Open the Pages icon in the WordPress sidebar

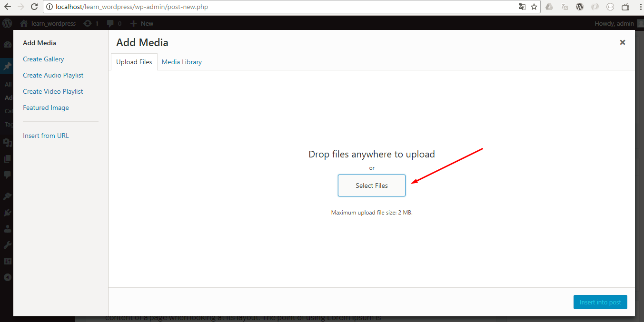pos(7,158)
